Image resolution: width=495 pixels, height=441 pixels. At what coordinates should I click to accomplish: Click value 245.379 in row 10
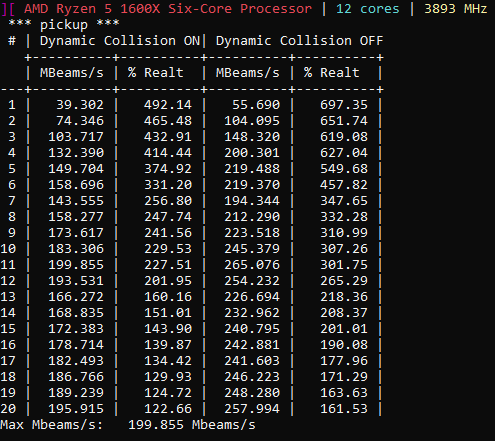252,249
